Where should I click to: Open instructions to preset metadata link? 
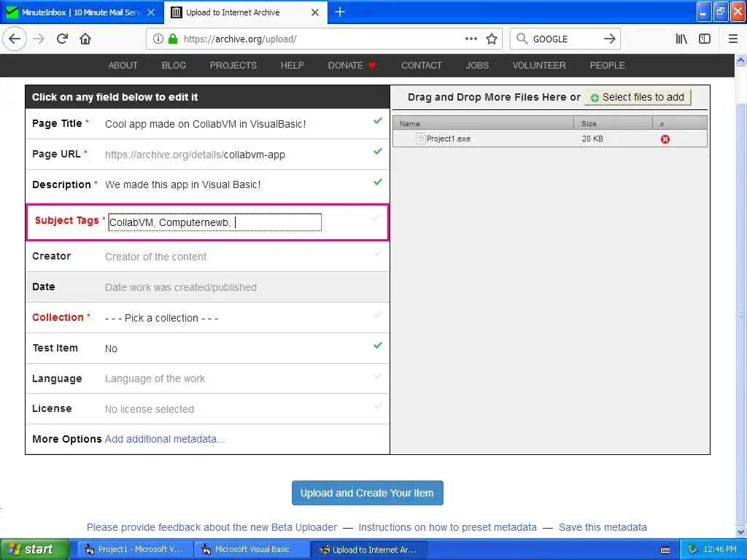447,528
